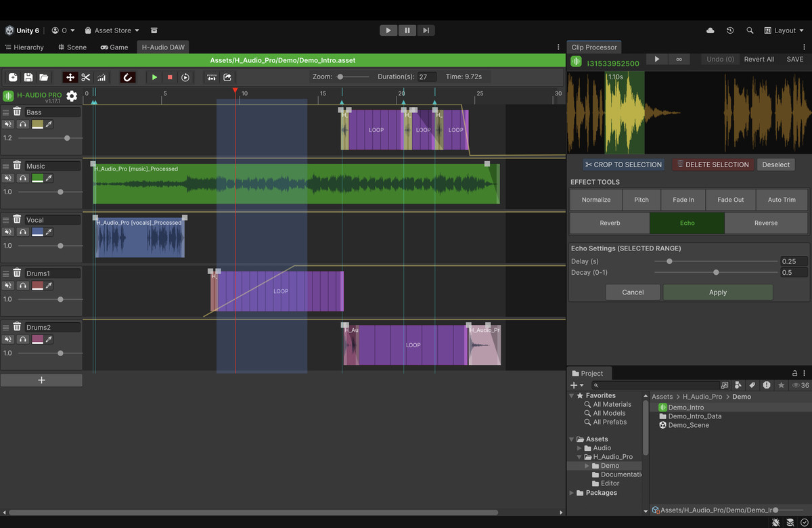812x528 pixels.
Task: Toggle the Magnet snapping tool
Action: [x=128, y=76]
